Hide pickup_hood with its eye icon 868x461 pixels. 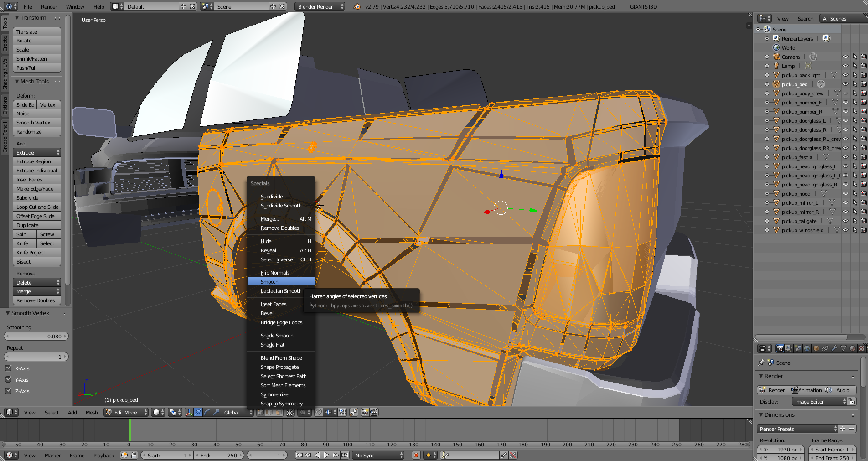[845, 194]
